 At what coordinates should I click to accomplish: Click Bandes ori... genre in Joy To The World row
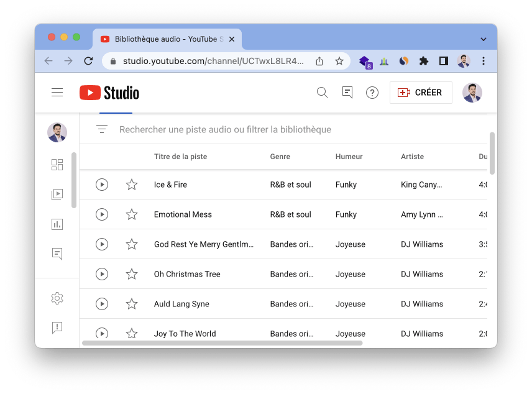291,334
